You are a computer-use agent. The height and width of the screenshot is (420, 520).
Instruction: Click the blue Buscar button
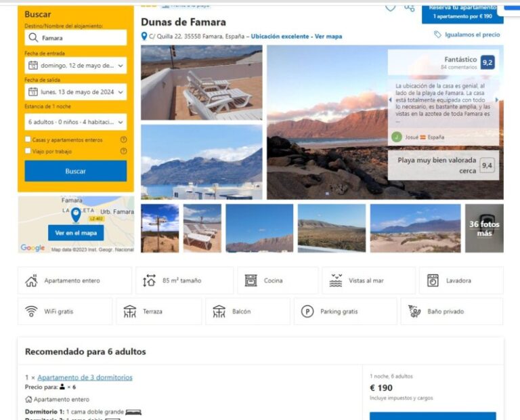[76, 171]
